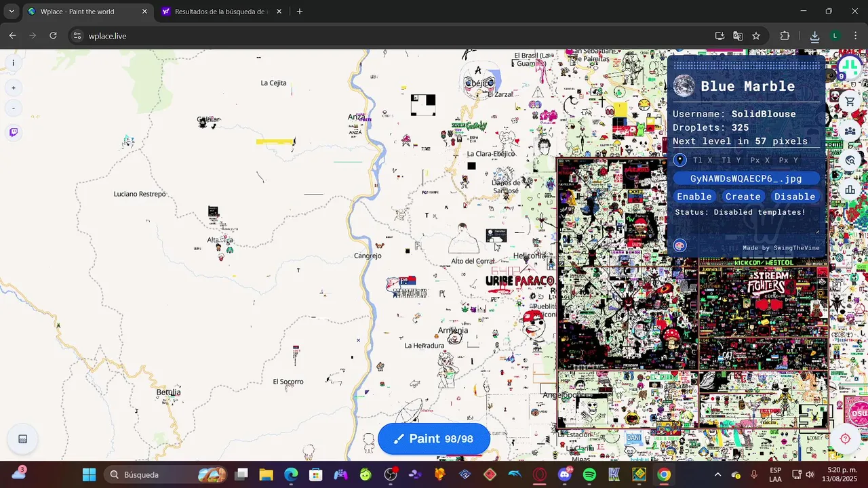Click the translate page icon

pos(738,36)
